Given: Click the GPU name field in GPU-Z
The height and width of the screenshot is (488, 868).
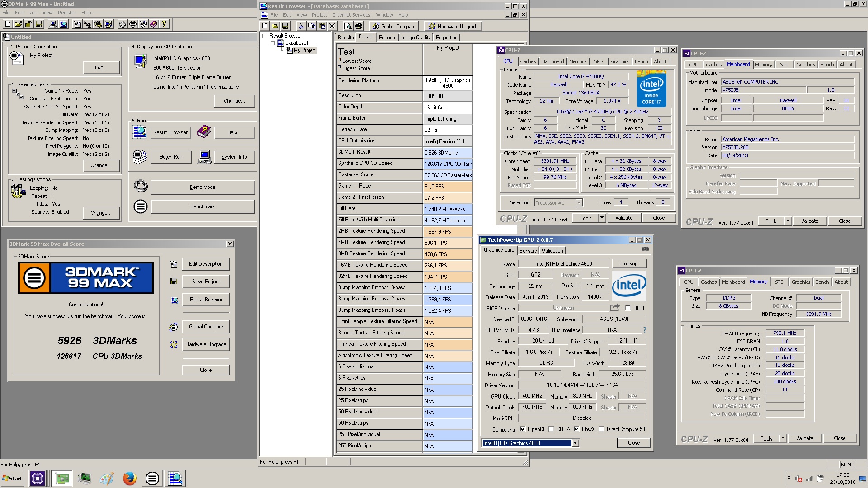Looking at the screenshot, I should point(563,264).
